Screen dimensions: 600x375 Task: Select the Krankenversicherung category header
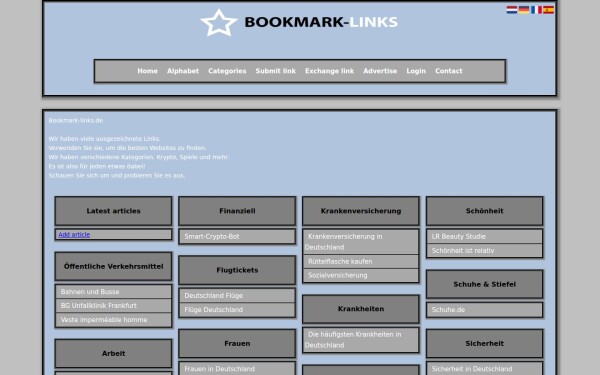[361, 211]
